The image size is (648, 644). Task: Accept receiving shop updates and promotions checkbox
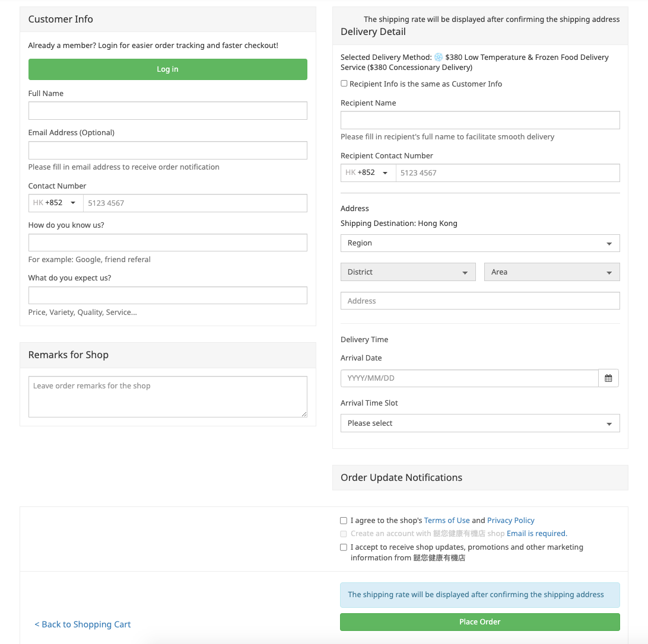pyautogui.click(x=344, y=547)
